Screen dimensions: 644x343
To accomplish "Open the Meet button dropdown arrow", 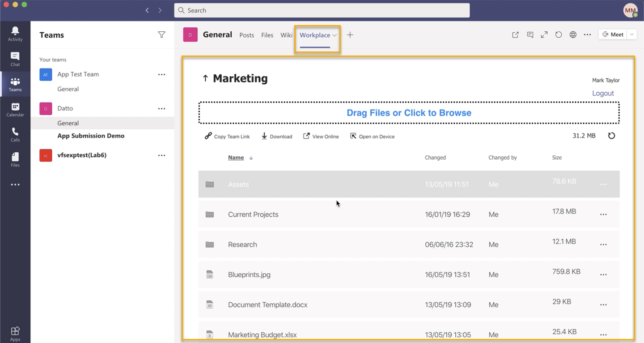I will [x=631, y=34].
